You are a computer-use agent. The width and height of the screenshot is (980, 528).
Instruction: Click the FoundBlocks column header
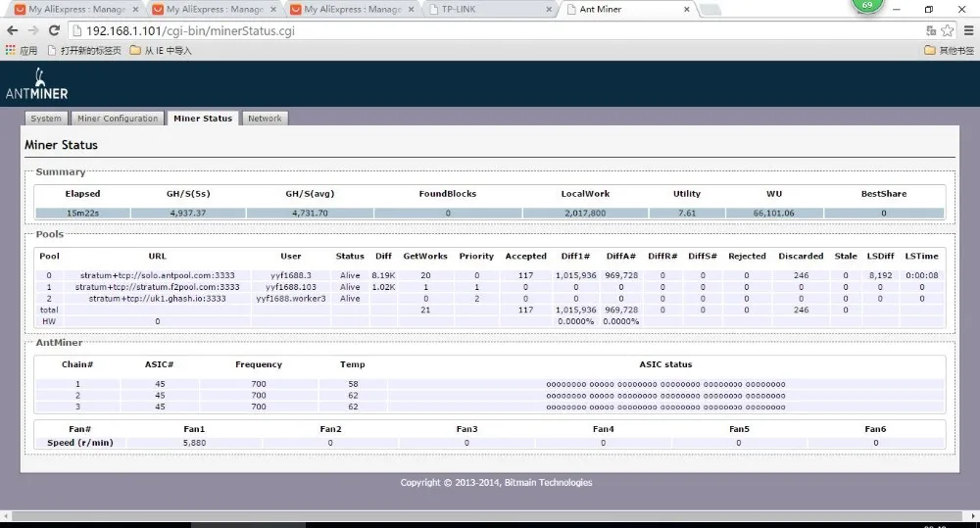(x=448, y=194)
